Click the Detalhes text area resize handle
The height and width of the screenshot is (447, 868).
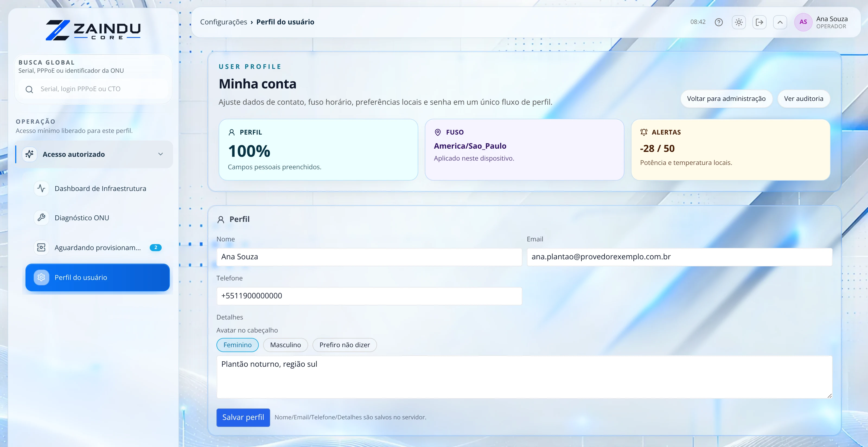click(829, 395)
